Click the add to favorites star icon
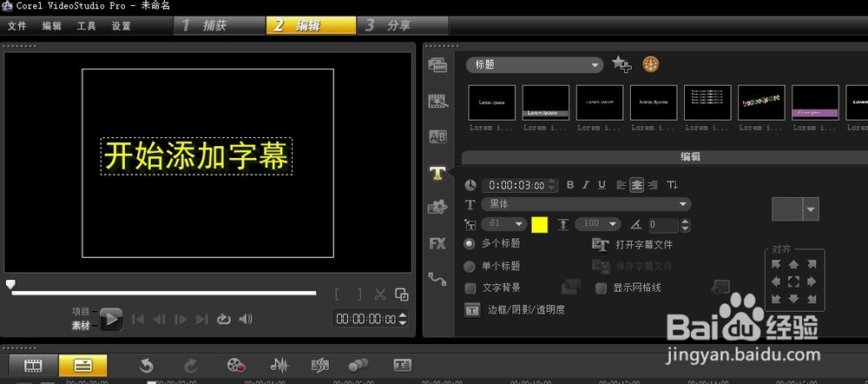The image size is (868, 384). pyautogui.click(x=621, y=65)
